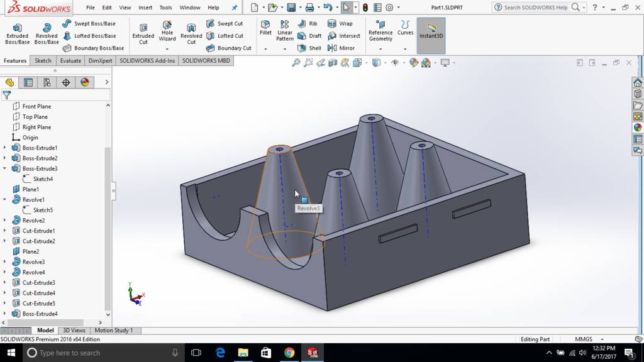Open the Fillet dropdown arrow
Screen dimensions: 644x362
click(265, 49)
